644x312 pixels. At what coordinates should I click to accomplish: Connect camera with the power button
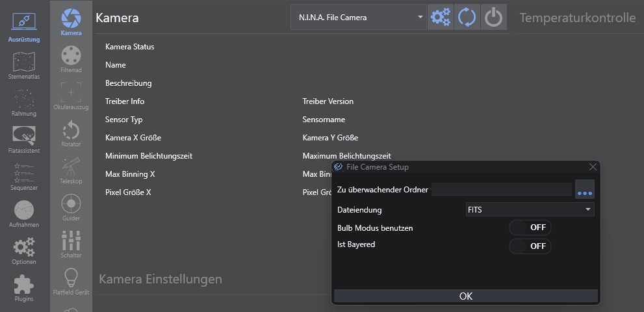click(x=493, y=18)
